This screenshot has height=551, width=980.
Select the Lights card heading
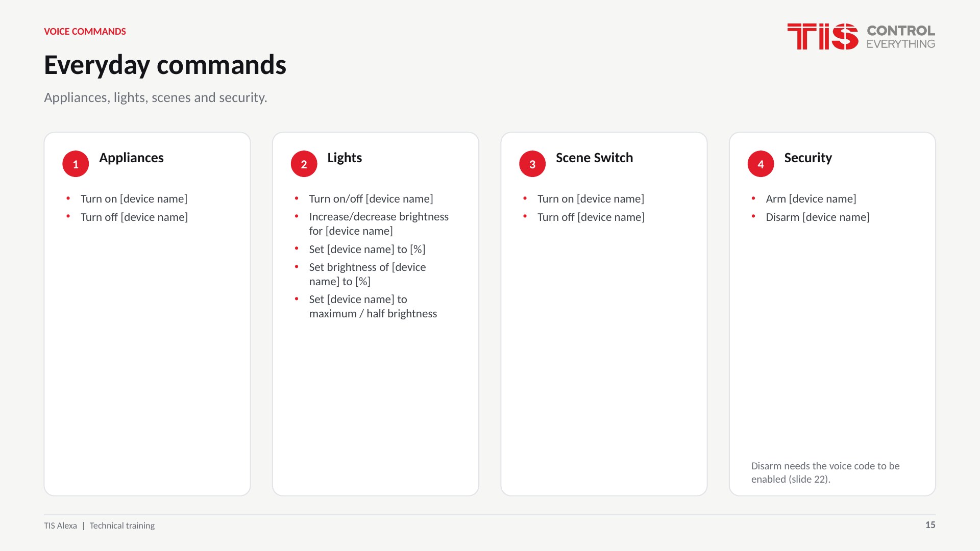pos(345,158)
